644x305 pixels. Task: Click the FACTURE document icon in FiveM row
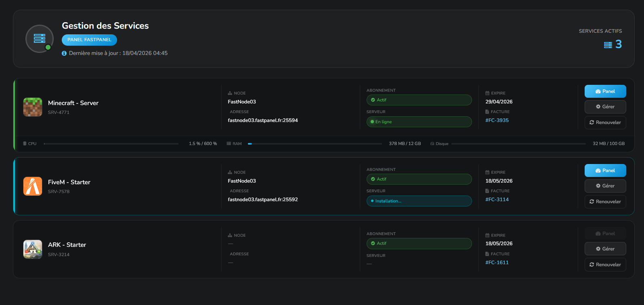click(487, 191)
